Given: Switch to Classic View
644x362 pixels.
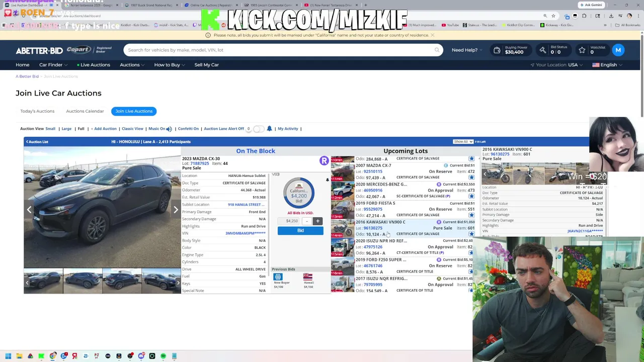Looking at the screenshot, I should pos(132,129).
